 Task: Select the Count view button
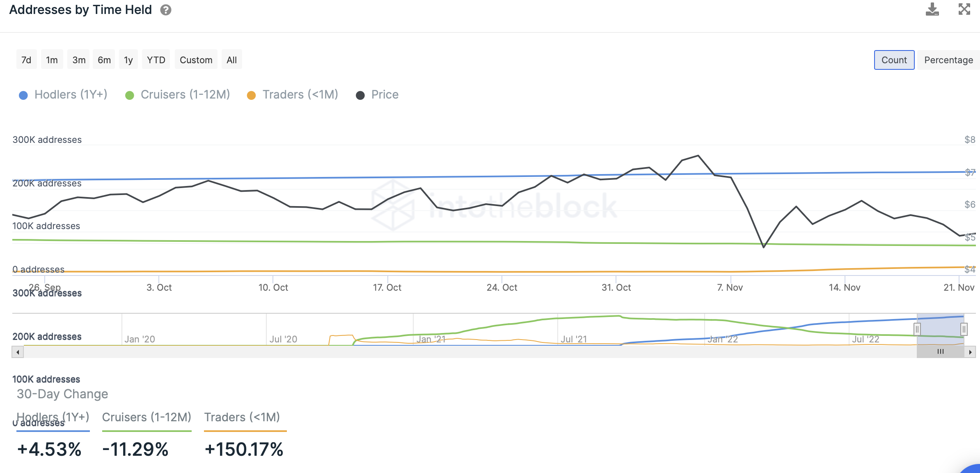894,60
